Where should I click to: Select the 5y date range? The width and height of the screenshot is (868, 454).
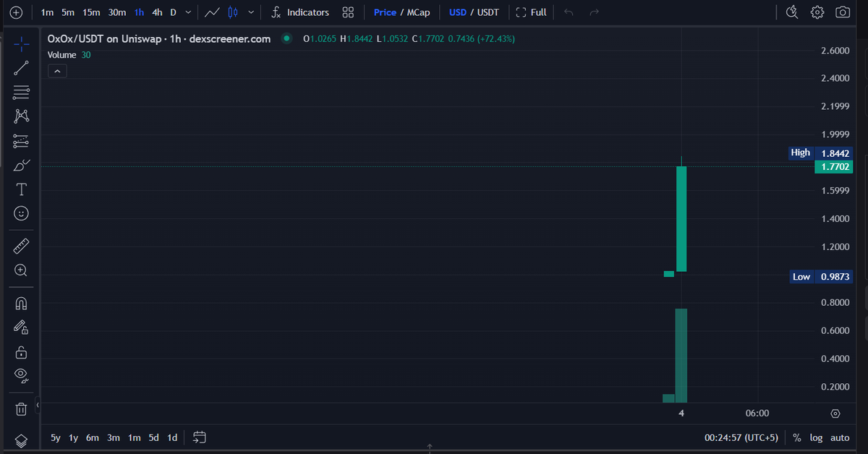coord(56,437)
